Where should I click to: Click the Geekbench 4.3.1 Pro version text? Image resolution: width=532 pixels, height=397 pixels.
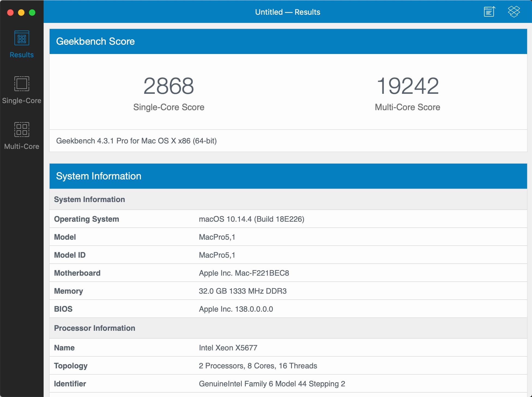tap(136, 141)
